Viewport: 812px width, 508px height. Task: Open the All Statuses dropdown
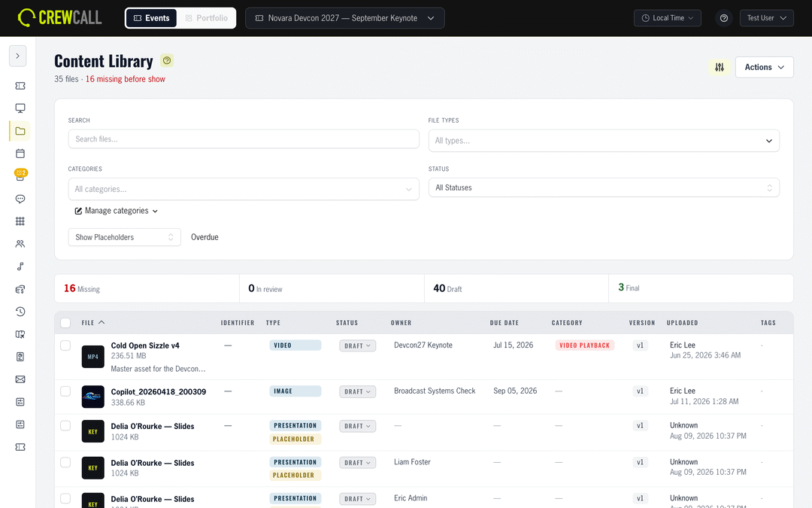point(604,187)
